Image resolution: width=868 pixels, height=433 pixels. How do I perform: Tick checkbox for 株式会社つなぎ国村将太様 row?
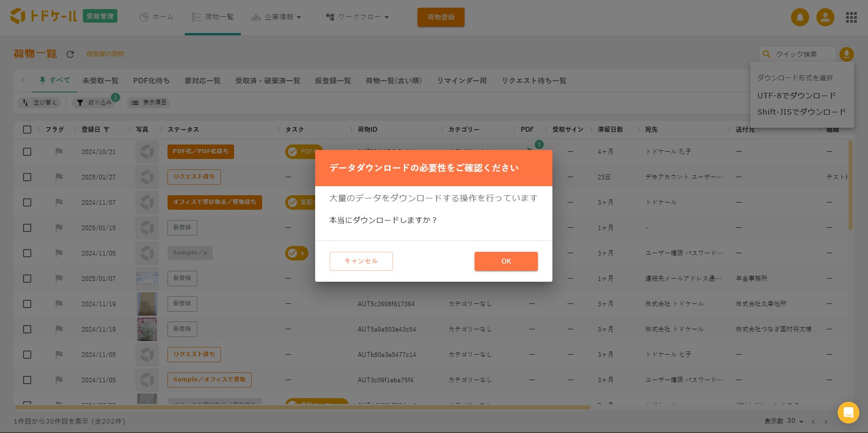(27, 329)
